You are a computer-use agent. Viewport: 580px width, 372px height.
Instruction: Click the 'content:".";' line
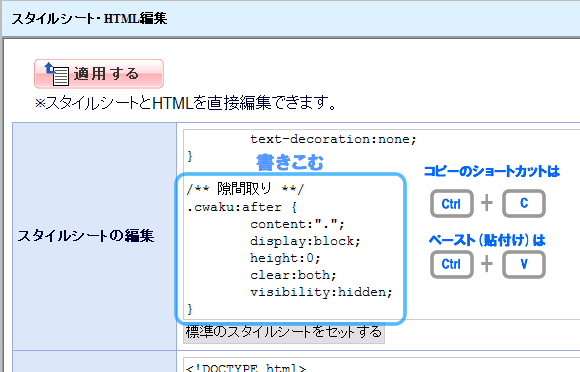coord(297,224)
